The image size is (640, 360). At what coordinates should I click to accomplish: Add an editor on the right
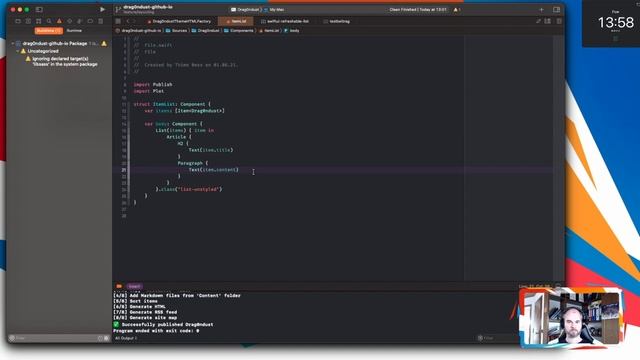click(559, 21)
